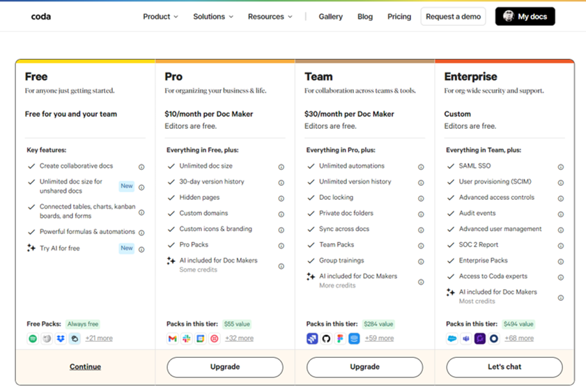This screenshot has width=586, height=392.
Task: Open info icon for Doc locking
Action: (x=421, y=198)
